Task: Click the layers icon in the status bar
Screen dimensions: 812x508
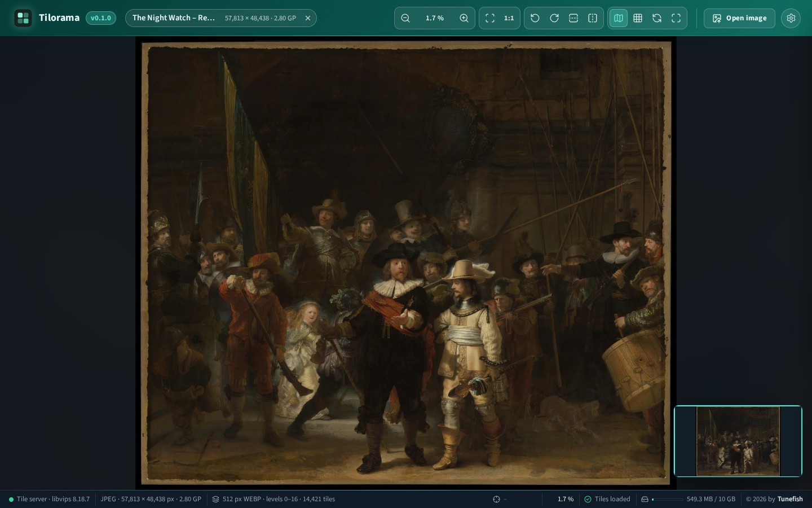Action: click(x=215, y=499)
